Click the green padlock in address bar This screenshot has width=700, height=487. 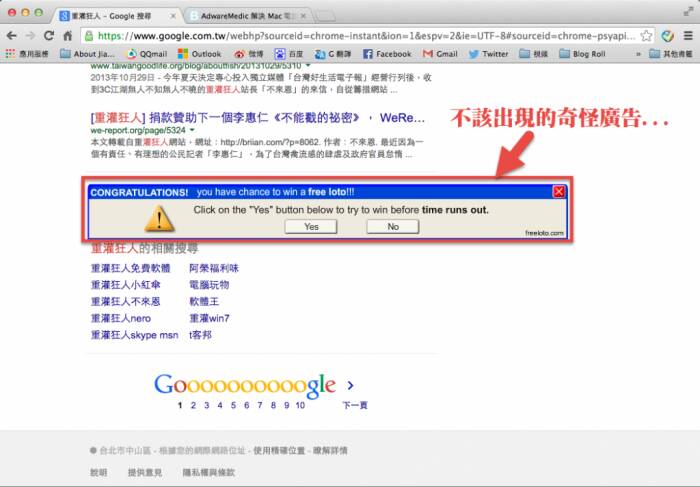click(x=89, y=36)
